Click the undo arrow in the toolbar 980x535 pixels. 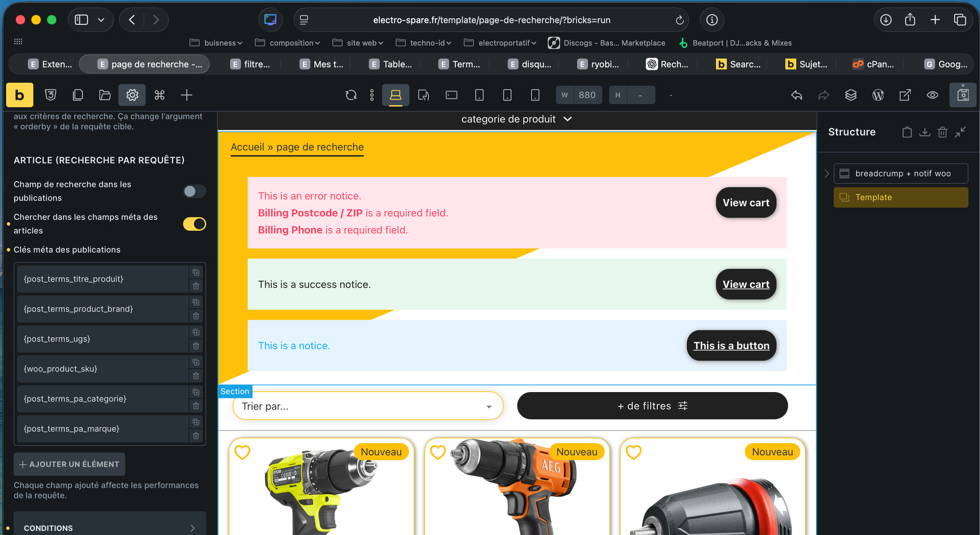[x=796, y=95]
